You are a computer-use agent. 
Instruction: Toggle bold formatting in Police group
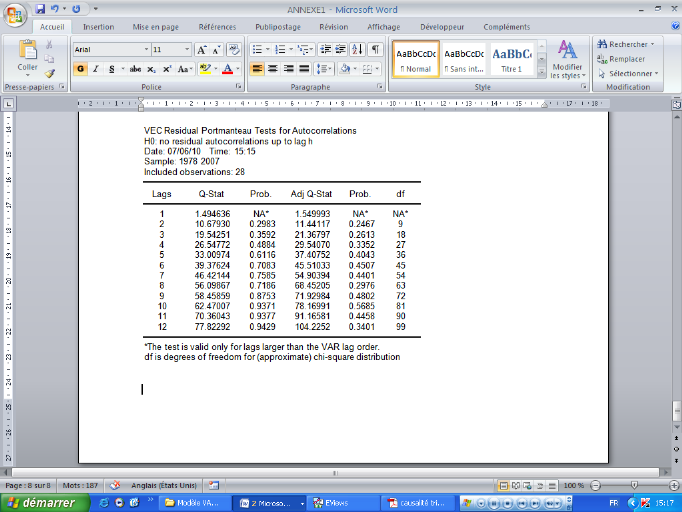click(80, 69)
